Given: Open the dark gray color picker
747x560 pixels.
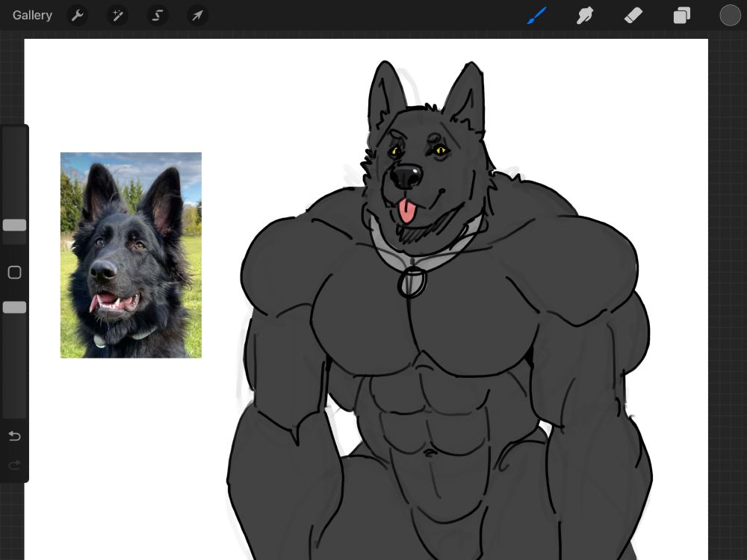Looking at the screenshot, I should [730, 15].
